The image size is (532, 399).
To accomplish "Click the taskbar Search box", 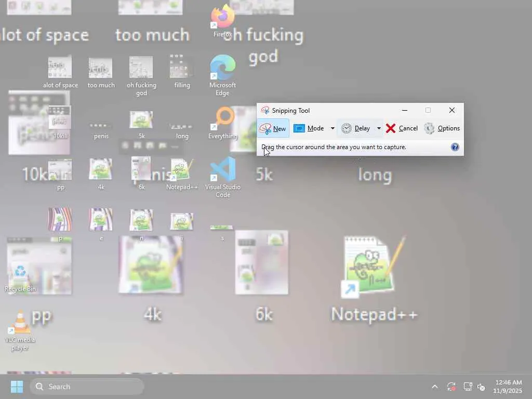I will coord(87,387).
